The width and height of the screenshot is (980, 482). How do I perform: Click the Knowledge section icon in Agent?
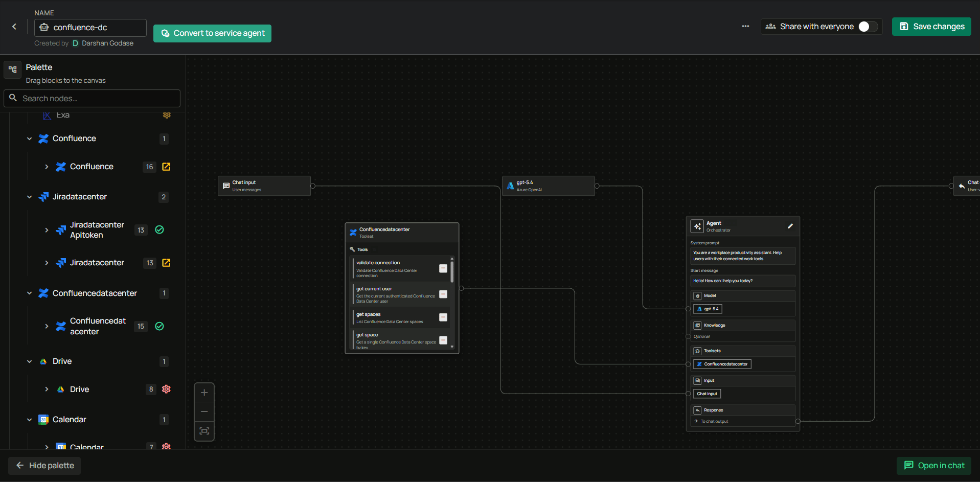[697, 325]
